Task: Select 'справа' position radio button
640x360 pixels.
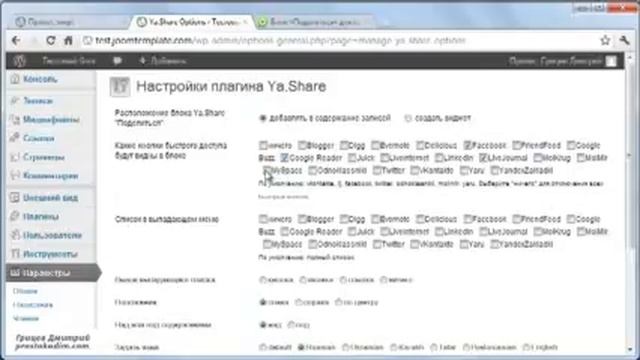Action: (x=299, y=302)
